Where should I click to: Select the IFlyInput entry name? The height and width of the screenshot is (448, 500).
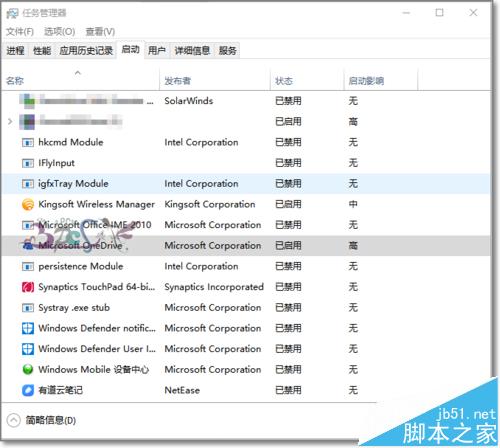56,163
